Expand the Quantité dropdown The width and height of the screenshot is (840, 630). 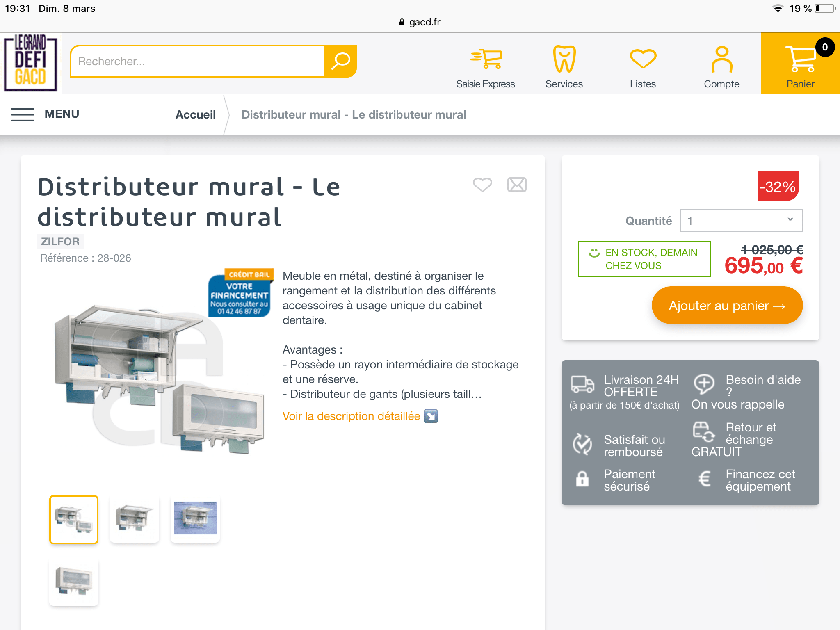click(x=741, y=221)
